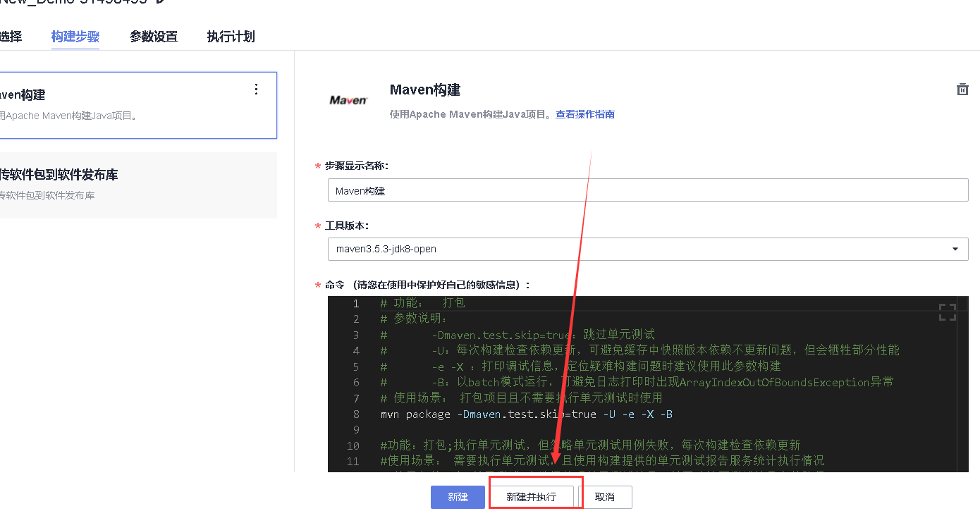The height and width of the screenshot is (511, 980).
Task: Click the mvn package command line
Action: tap(527, 414)
